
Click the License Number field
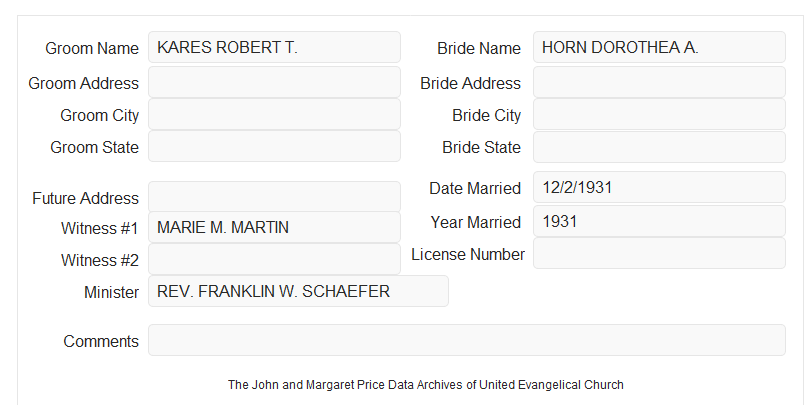tap(659, 253)
